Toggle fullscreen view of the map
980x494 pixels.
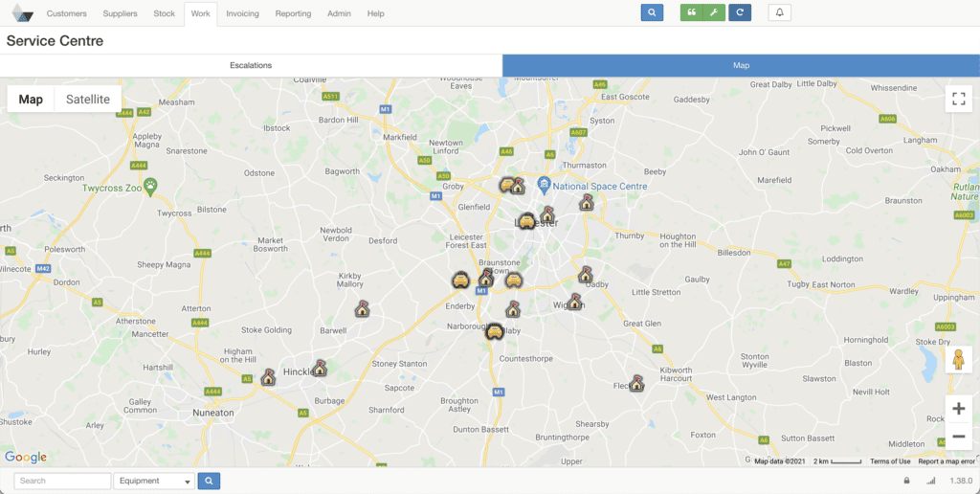[x=959, y=99]
